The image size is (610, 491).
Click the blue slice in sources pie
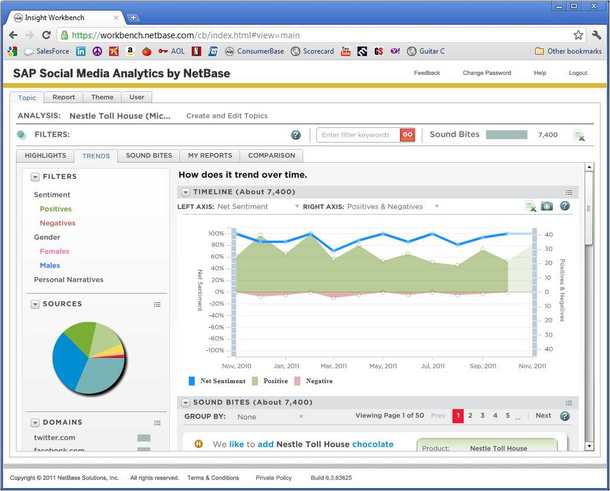(x=68, y=360)
